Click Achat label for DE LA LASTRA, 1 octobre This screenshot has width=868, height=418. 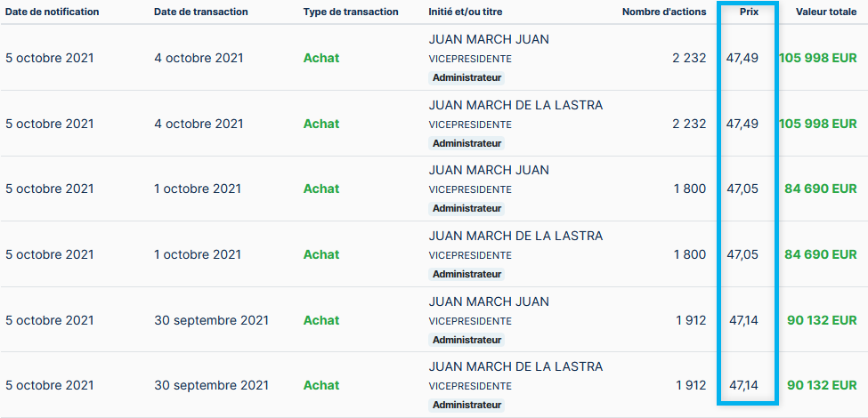point(321,254)
